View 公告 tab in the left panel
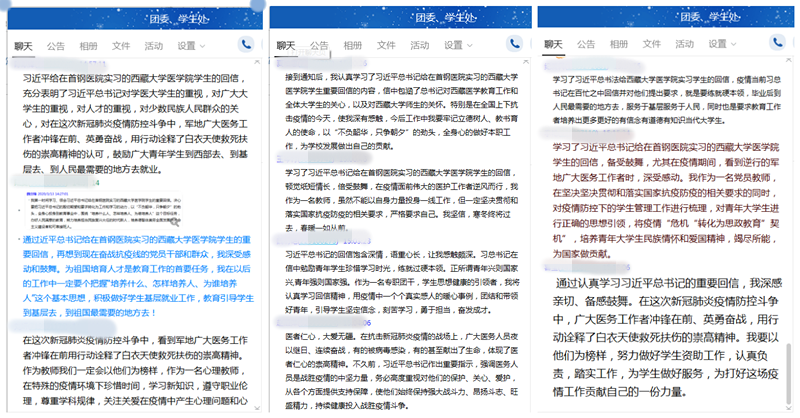The image size is (800, 418). pos(56,46)
